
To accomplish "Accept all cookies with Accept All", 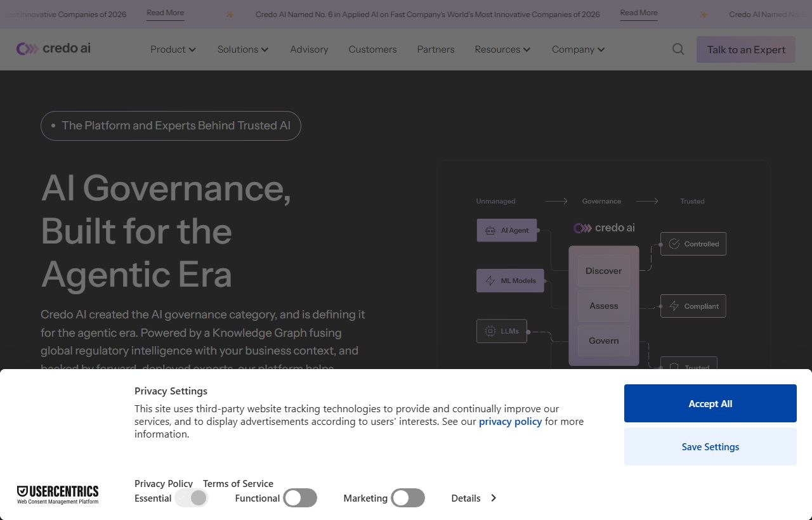I will pyautogui.click(x=710, y=403).
